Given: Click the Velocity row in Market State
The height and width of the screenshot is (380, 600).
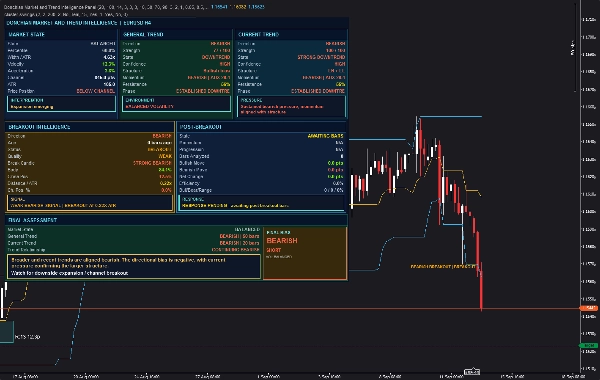Looking at the screenshot, I should [x=61, y=64].
